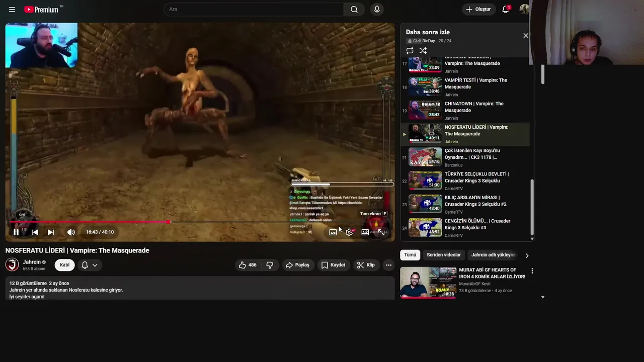Open Barzonius channel name in playlist
The image size is (644, 362).
453,165
